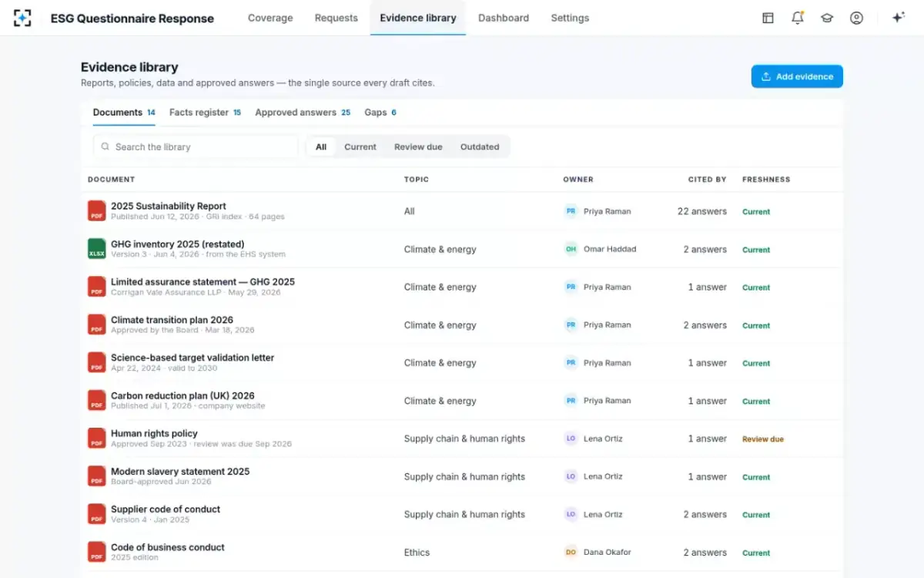Open the user account profile icon

pyautogui.click(x=856, y=18)
